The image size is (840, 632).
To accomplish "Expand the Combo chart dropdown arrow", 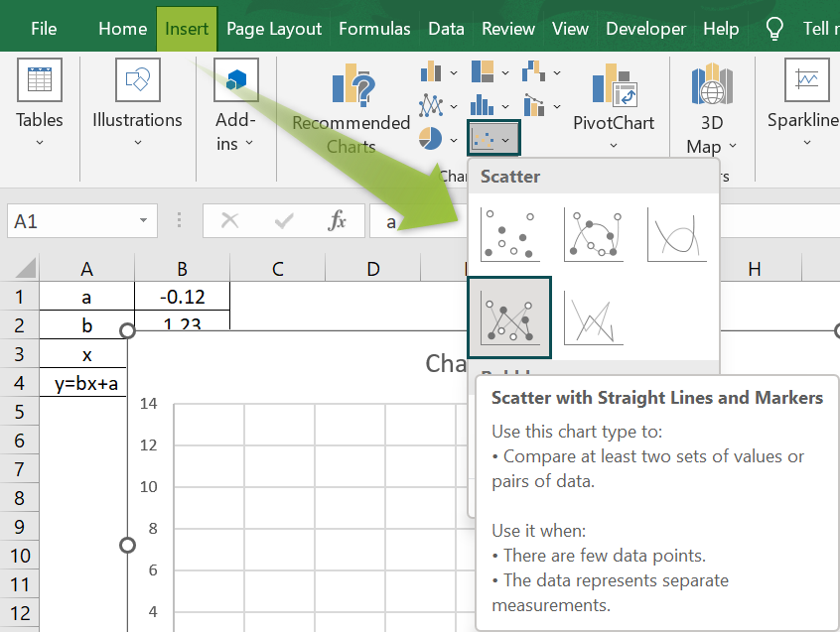I will pyautogui.click(x=557, y=106).
